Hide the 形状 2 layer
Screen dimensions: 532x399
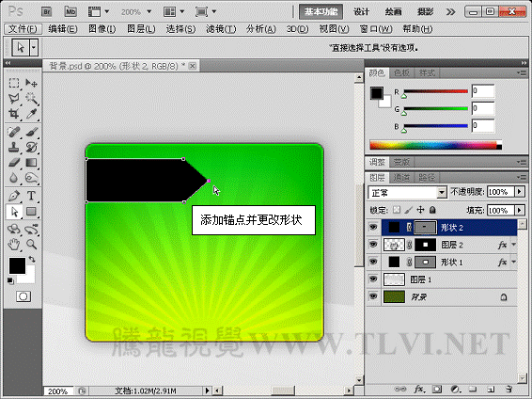373,227
